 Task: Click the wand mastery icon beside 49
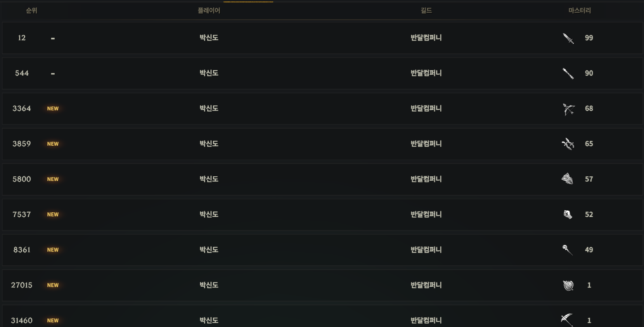pos(568,250)
